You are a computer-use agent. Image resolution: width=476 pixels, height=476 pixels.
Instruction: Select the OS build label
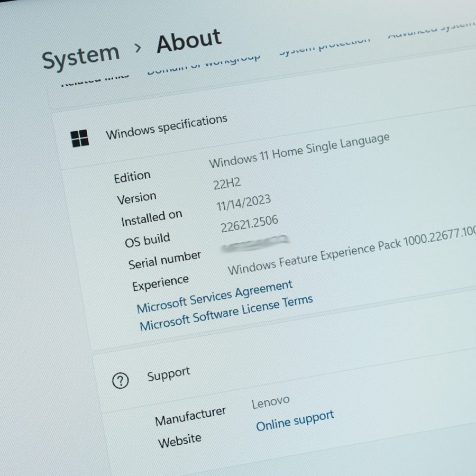pyautogui.click(x=147, y=240)
